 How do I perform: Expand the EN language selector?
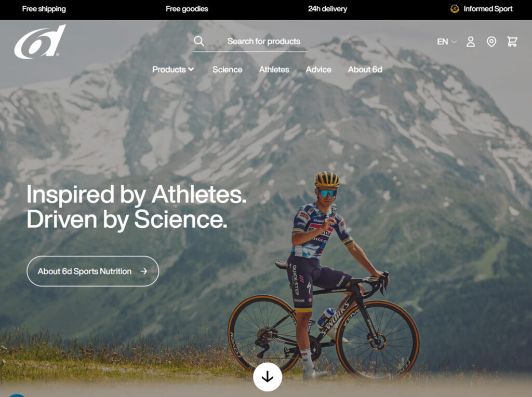coord(446,42)
